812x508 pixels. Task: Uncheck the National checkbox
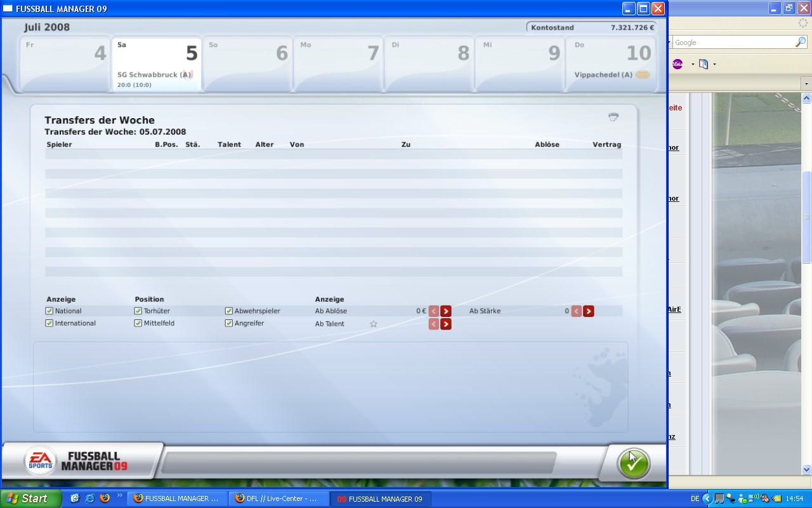49,311
